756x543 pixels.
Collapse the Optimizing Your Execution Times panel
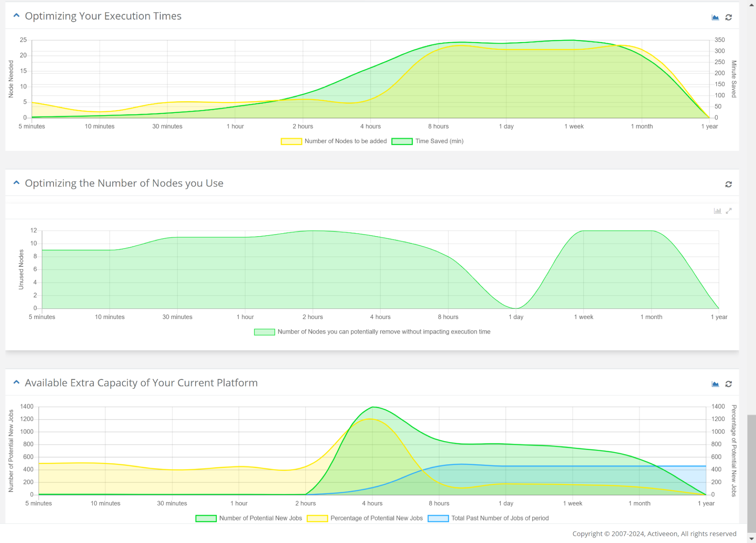(16, 16)
